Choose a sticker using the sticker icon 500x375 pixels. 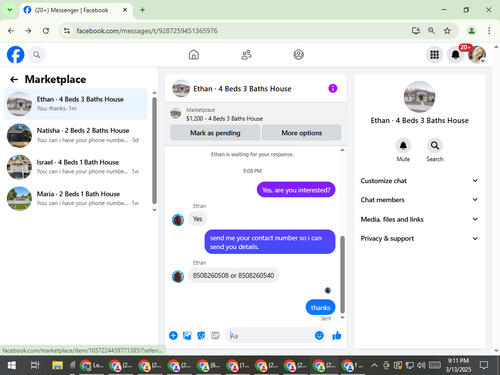201,335
